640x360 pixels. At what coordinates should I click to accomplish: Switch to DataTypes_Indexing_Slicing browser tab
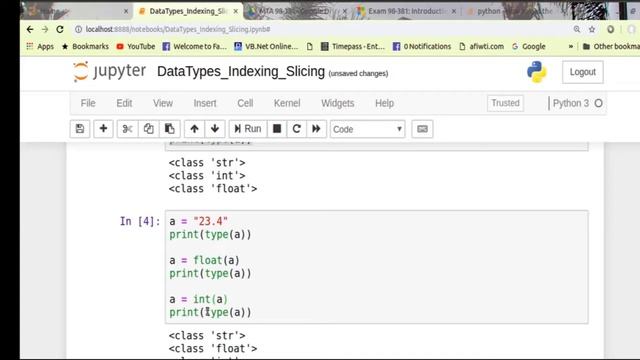[189, 11]
